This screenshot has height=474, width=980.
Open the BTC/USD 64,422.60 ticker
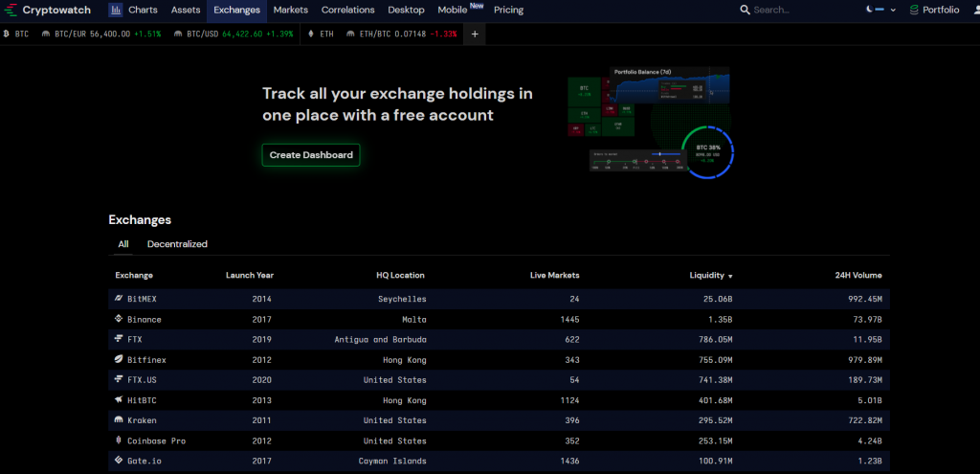point(234,34)
